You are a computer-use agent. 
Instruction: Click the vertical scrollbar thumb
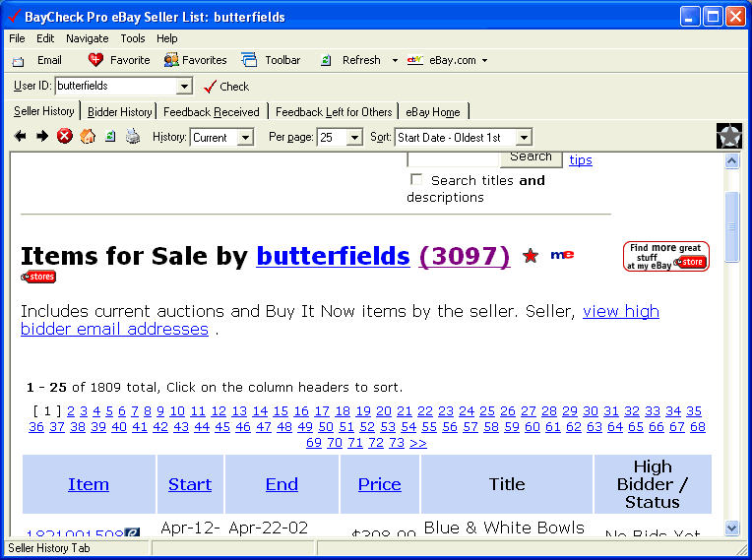(731, 226)
